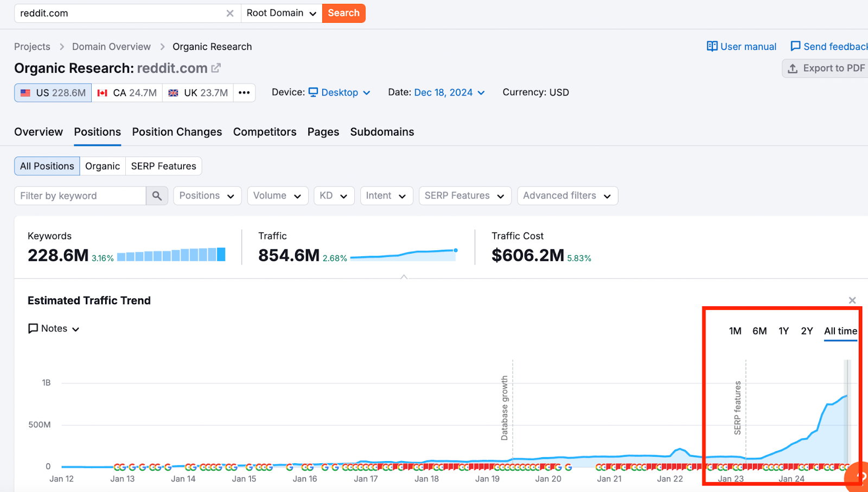Click the Keywords value 228.6M
Image resolution: width=868 pixels, height=492 pixels.
pos(58,255)
